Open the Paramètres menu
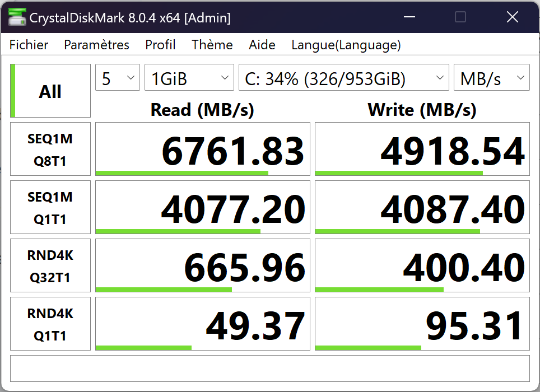 click(96, 45)
